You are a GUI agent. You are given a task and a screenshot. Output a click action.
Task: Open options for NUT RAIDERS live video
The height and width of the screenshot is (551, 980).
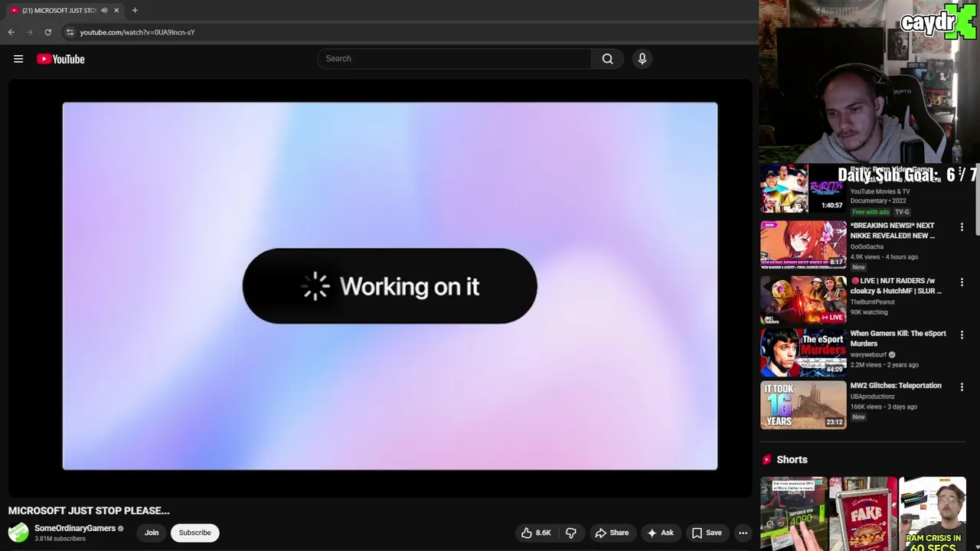point(962,282)
